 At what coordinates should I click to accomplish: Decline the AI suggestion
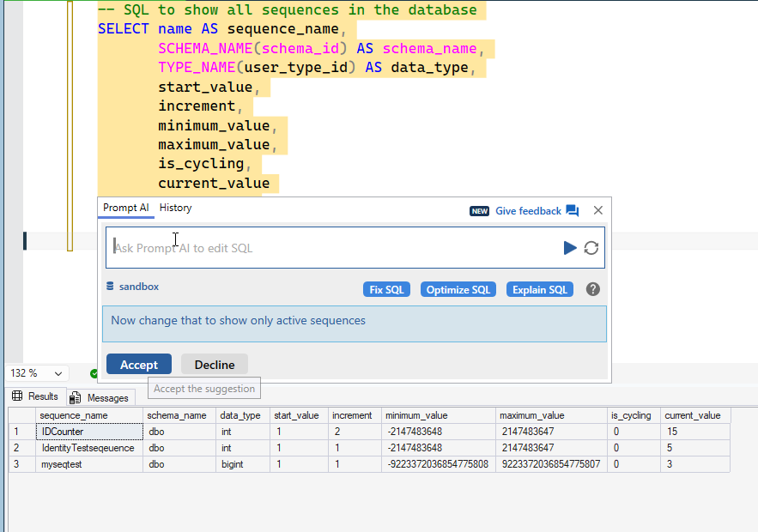pos(215,365)
